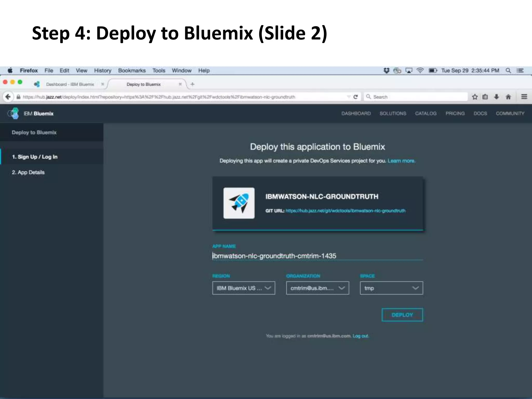Screen dimensions: 532x399
Task: Click the Firefox Search box
Action: pos(416,97)
